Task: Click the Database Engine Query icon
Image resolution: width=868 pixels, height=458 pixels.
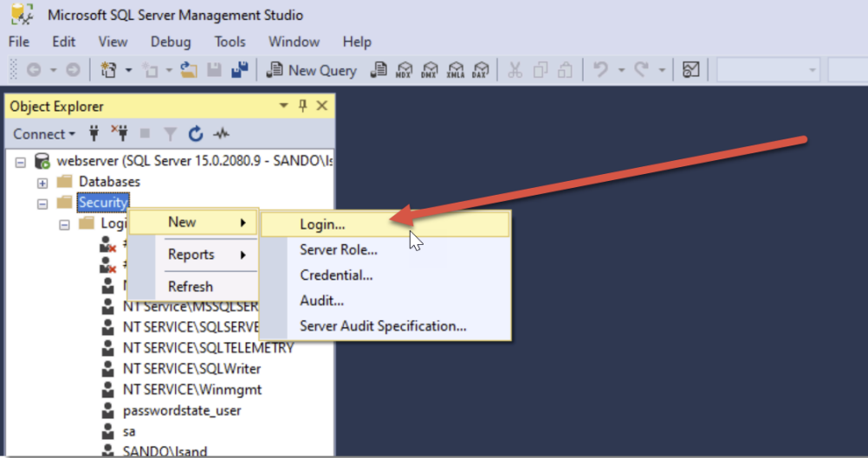Action: click(379, 70)
